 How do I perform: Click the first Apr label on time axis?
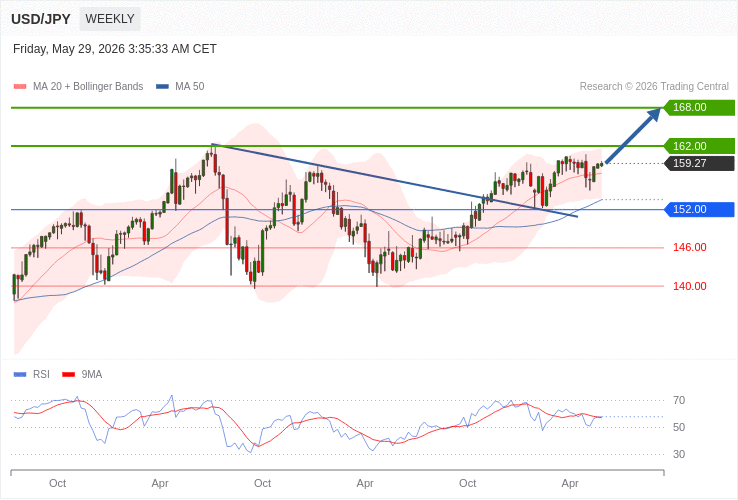point(160,484)
